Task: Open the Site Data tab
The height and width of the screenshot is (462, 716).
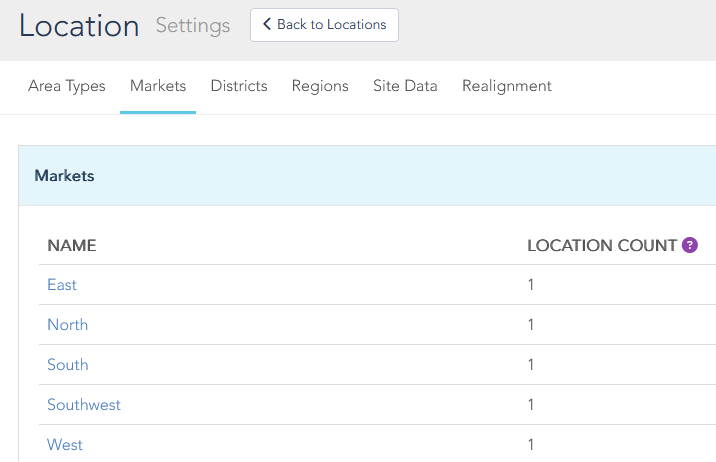Action: tap(405, 86)
